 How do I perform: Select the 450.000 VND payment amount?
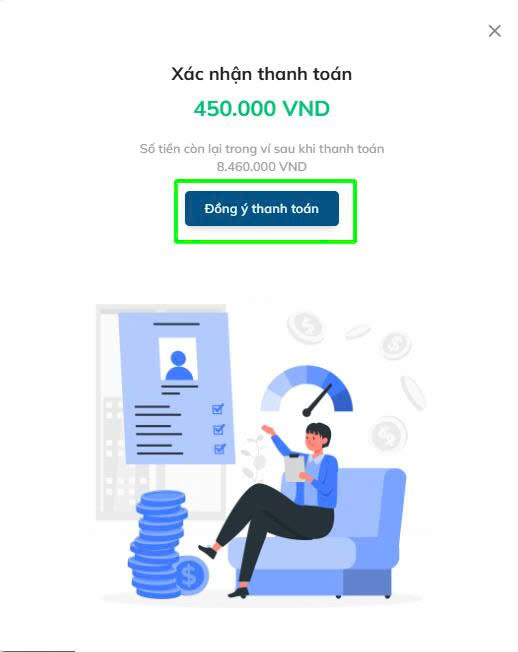point(261,109)
